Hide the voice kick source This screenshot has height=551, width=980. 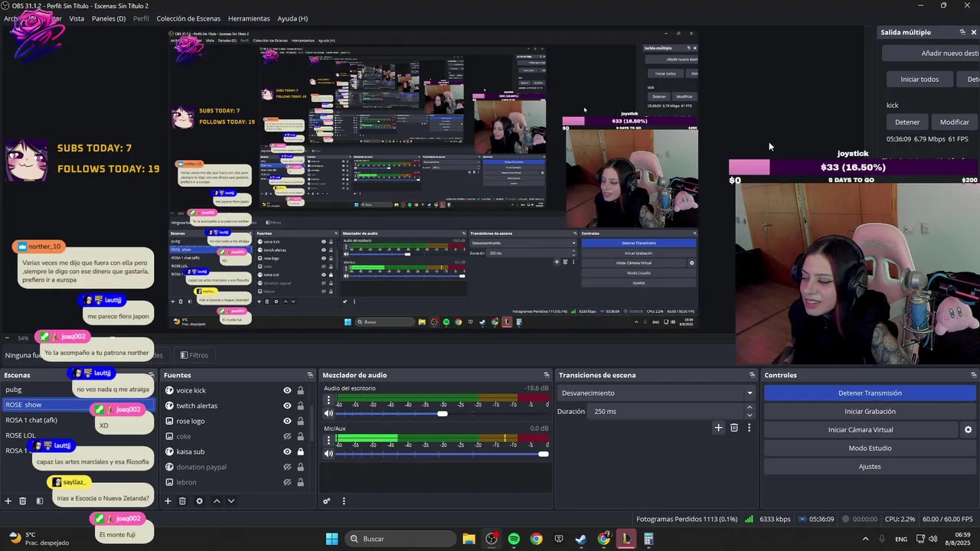pyautogui.click(x=287, y=390)
